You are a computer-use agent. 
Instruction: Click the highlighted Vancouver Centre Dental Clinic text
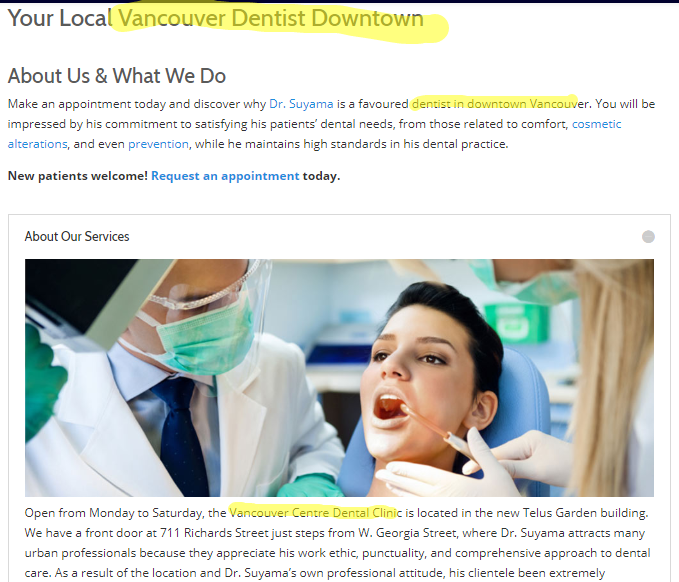click(x=315, y=513)
